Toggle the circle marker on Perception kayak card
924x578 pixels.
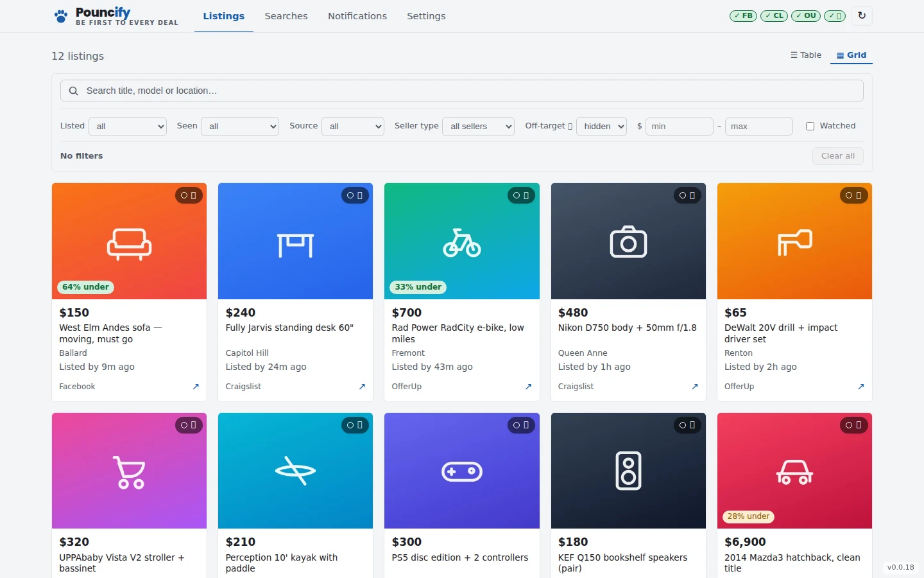tap(350, 425)
